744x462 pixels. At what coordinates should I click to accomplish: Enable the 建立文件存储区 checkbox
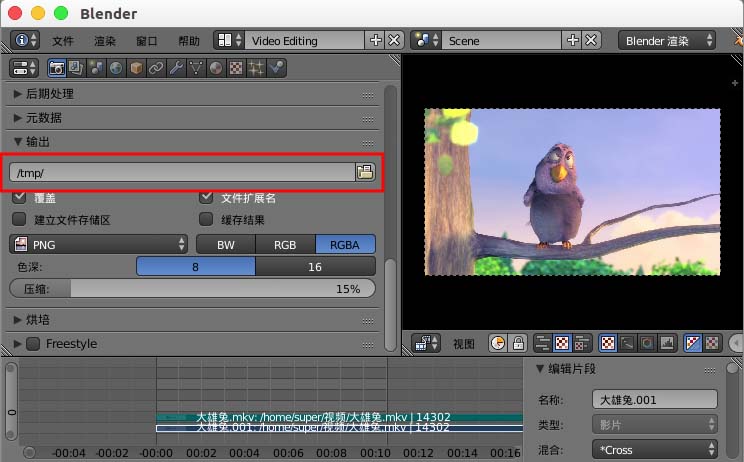[x=19, y=219]
